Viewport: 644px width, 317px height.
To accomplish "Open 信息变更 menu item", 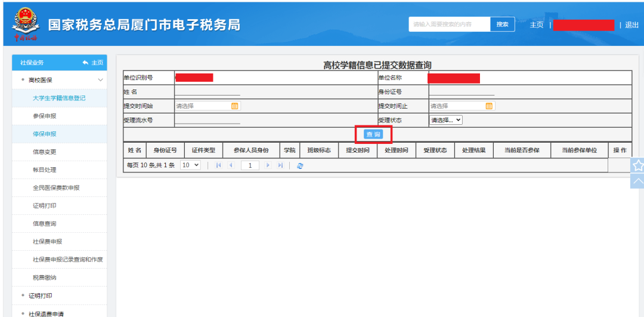I will 59,152.
